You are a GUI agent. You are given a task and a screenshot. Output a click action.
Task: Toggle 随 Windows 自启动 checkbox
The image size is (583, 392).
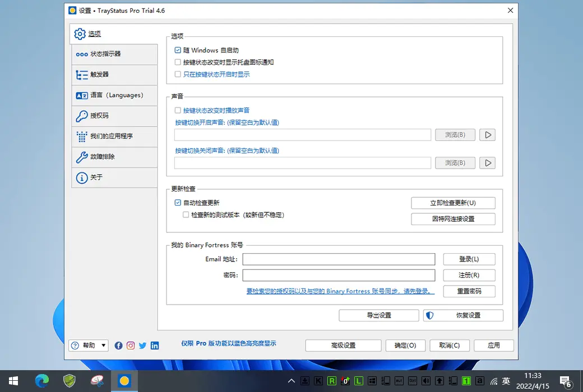click(x=178, y=50)
